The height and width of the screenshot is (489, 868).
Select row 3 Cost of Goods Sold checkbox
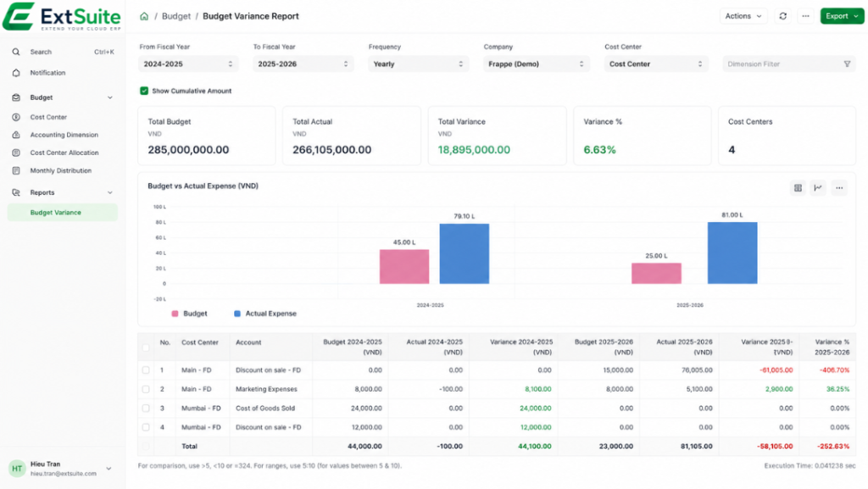point(146,408)
